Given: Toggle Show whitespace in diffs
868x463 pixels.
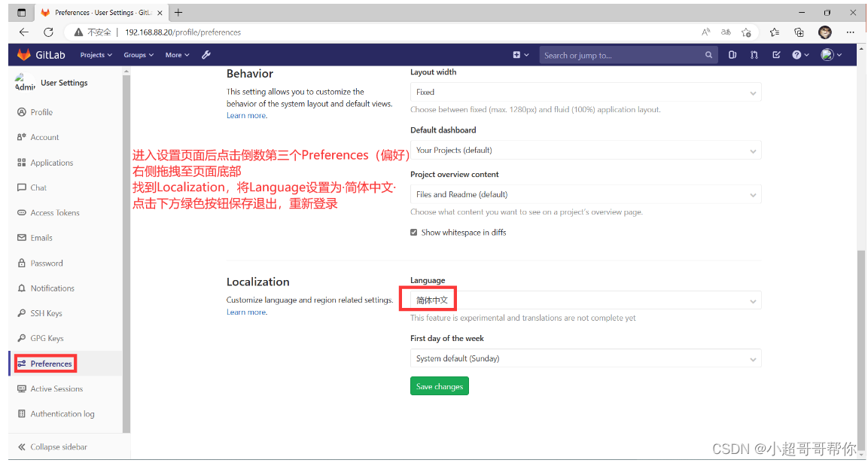Looking at the screenshot, I should pyautogui.click(x=413, y=232).
